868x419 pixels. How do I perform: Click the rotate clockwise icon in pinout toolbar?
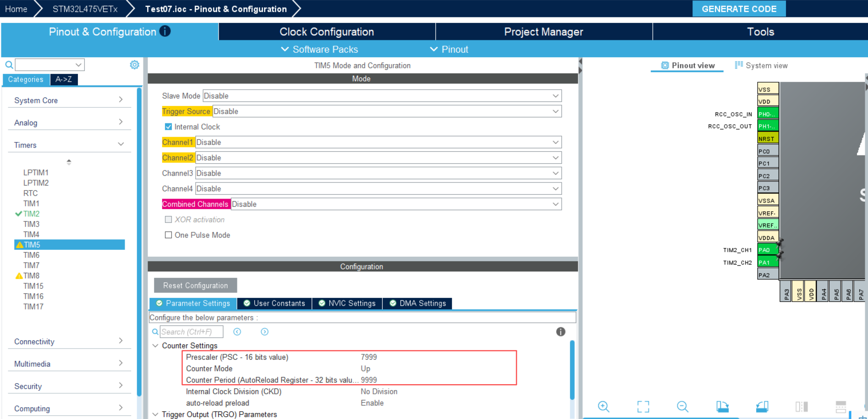(x=722, y=407)
